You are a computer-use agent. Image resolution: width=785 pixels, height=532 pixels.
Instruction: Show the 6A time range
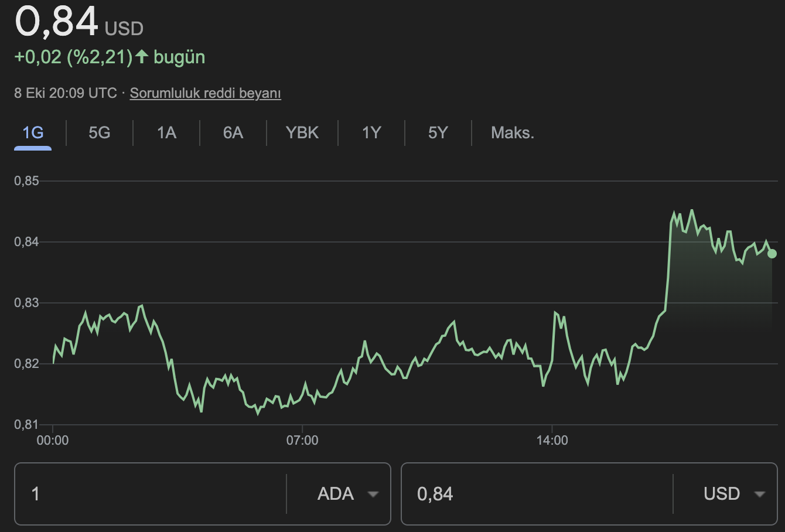coord(233,133)
